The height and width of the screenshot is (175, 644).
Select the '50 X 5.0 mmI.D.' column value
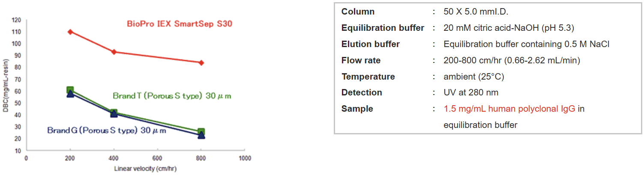pyautogui.click(x=476, y=12)
